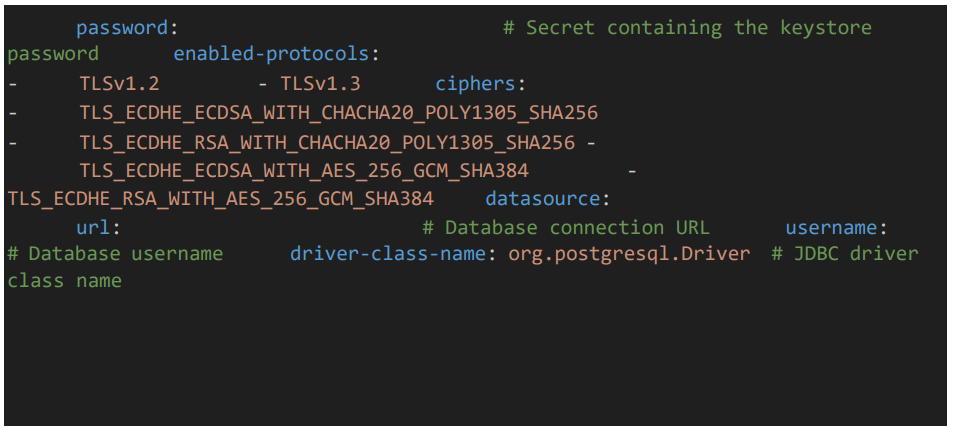Click TLS_ECDHE_RSA_WITH_AES_256_GCM_SHA384 cipher text

tap(221, 199)
